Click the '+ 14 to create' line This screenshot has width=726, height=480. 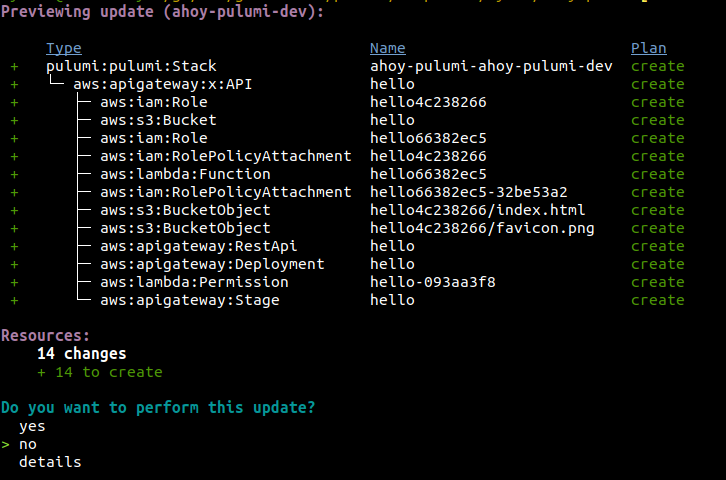[x=100, y=372]
